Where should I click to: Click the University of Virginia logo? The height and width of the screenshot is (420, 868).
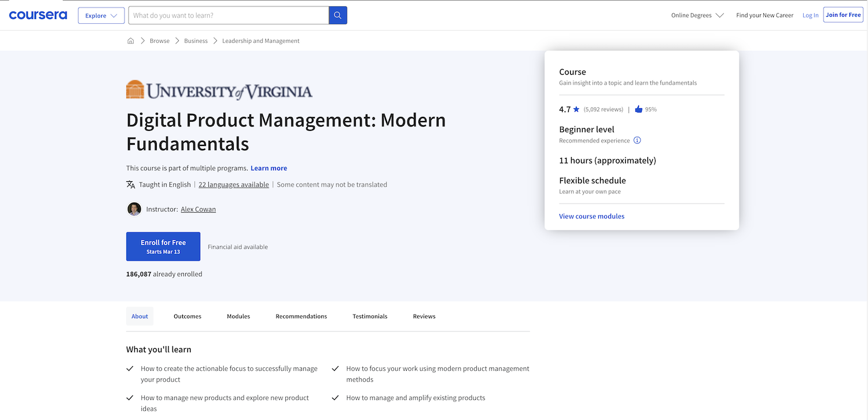219,90
